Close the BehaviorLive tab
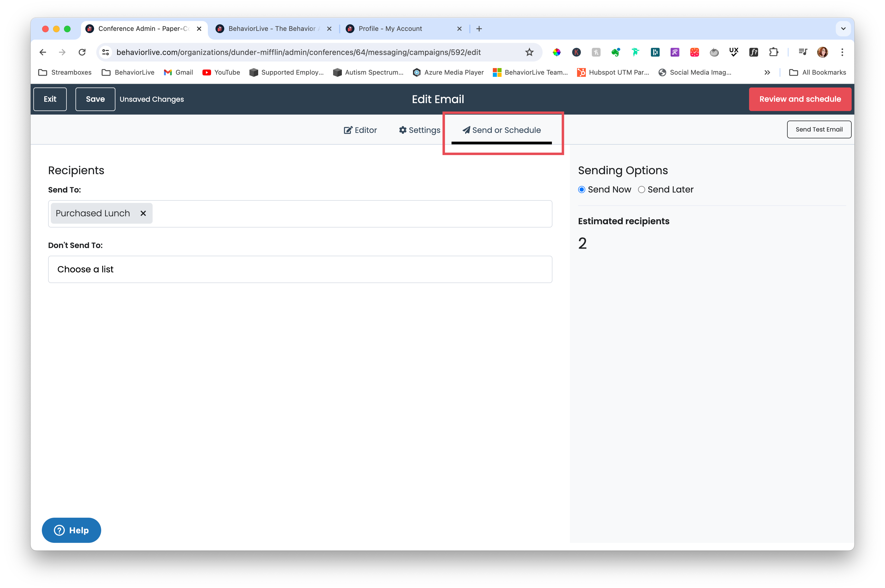 pos(329,29)
